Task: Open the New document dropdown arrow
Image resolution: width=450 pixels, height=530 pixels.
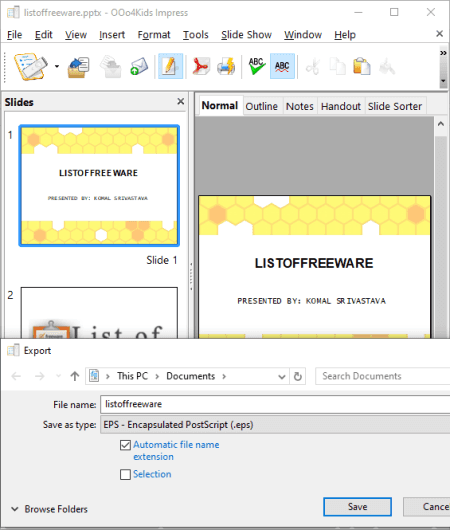Action: tap(57, 66)
